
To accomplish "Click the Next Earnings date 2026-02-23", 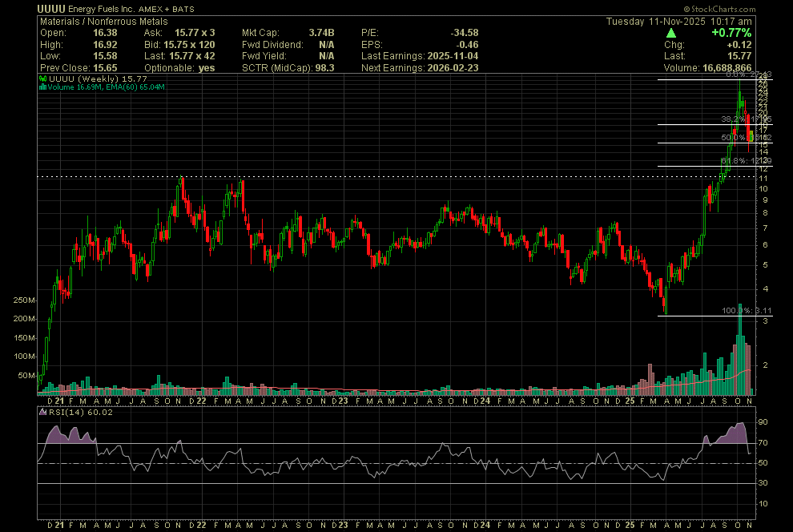I will click(453, 68).
